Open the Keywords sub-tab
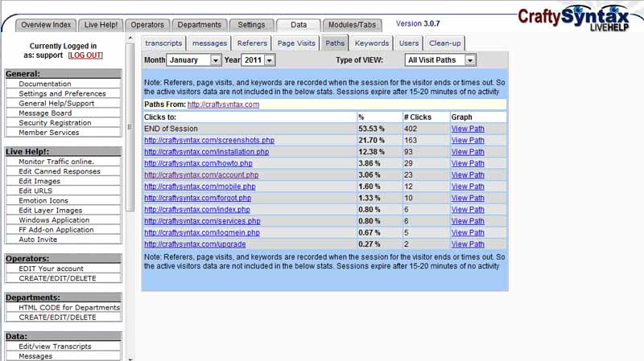This screenshot has width=644, height=361. tap(372, 43)
